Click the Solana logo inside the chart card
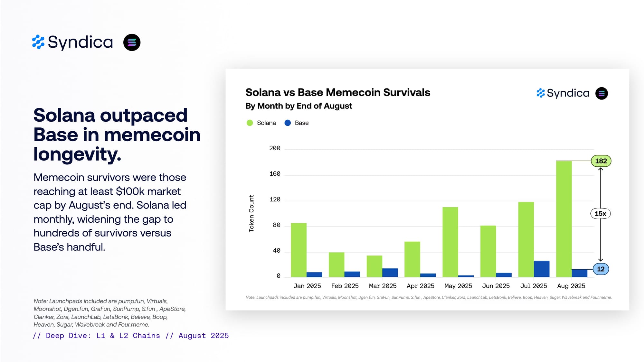This screenshot has height=362, width=644. pyautogui.click(x=601, y=93)
